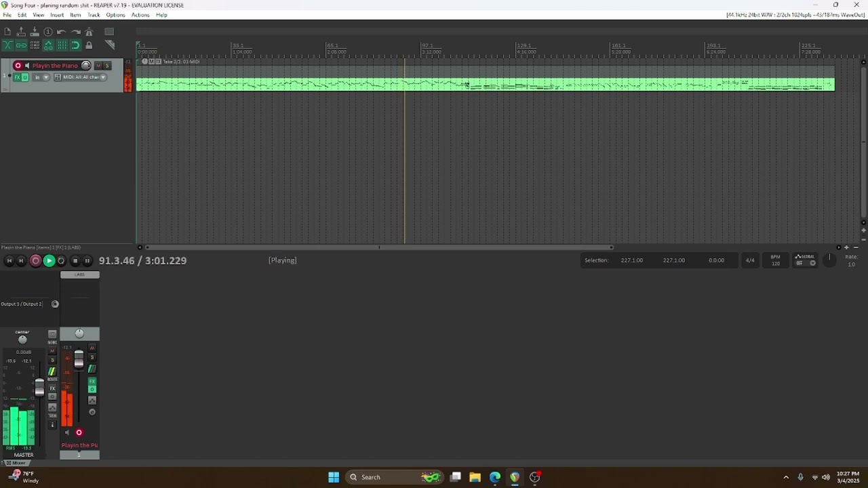Open FX for Playin the Piano mixer strip
The image size is (868, 488).
[92, 382]
